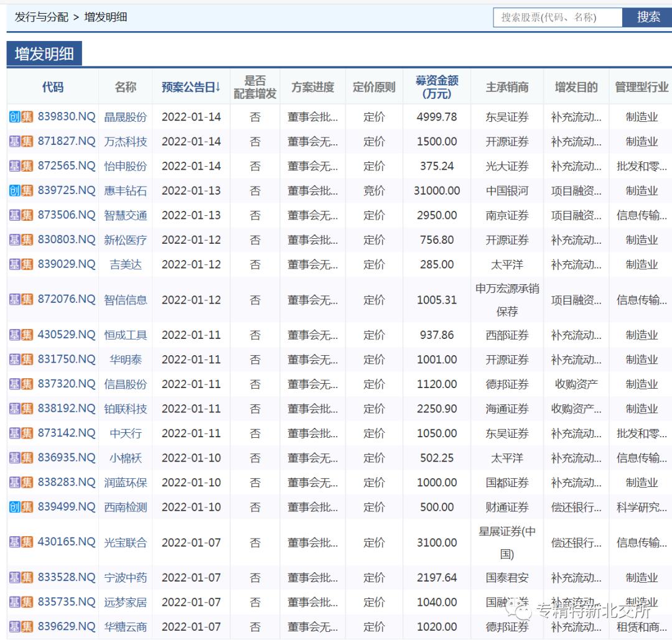Image resolution: width=672 pixels, height=640 pixels.
Task: Sort by 募资金额(万元) column header
Action: coord(437,87)
